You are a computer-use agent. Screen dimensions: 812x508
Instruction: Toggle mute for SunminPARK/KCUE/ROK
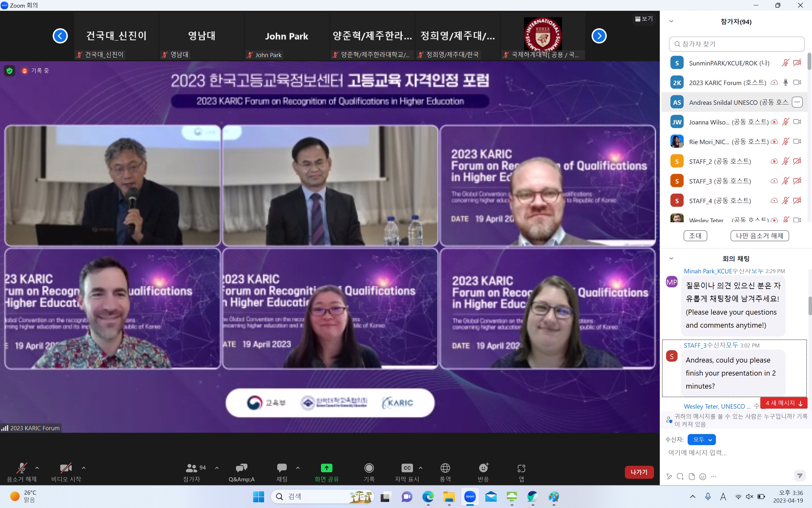[785, 63]
